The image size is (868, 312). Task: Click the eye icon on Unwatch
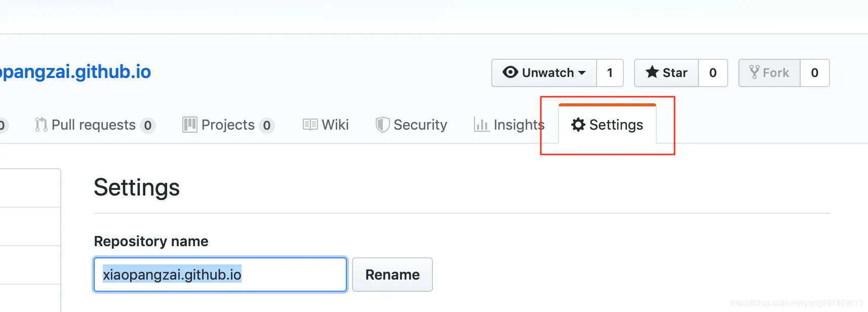coord(510,72)
